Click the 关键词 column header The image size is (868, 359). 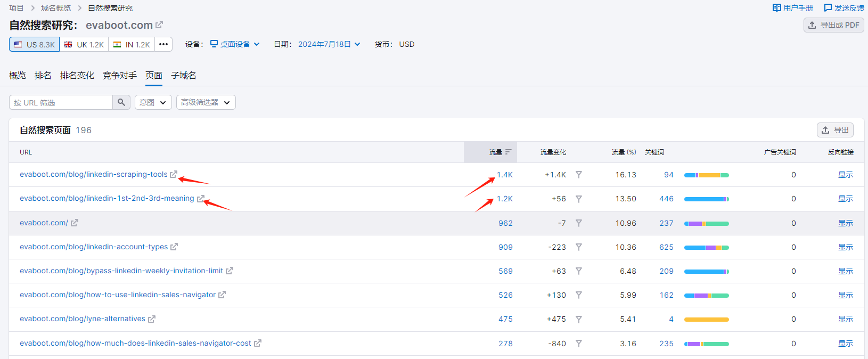pyautogui.click(x=654, y=152)
